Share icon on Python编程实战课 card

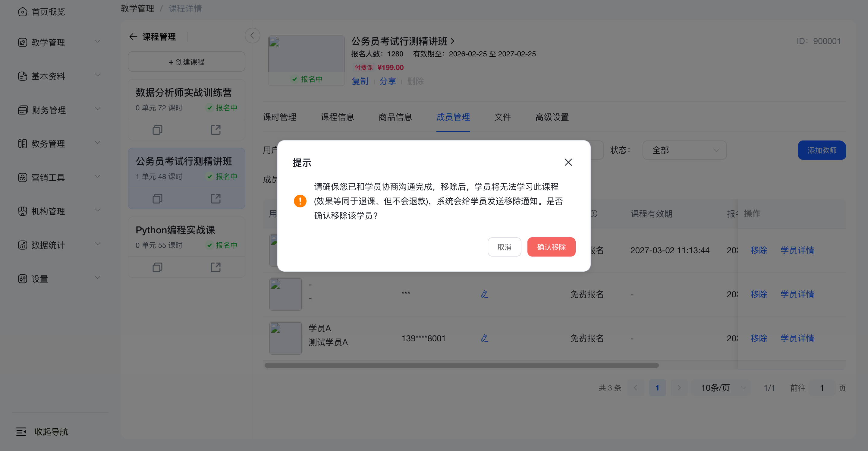tap(216, 267)
